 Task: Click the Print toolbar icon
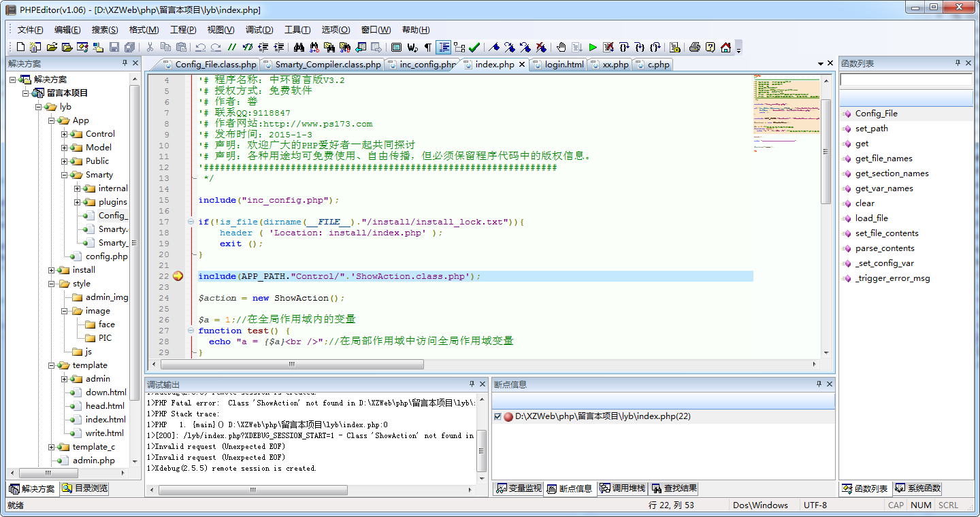694,47
